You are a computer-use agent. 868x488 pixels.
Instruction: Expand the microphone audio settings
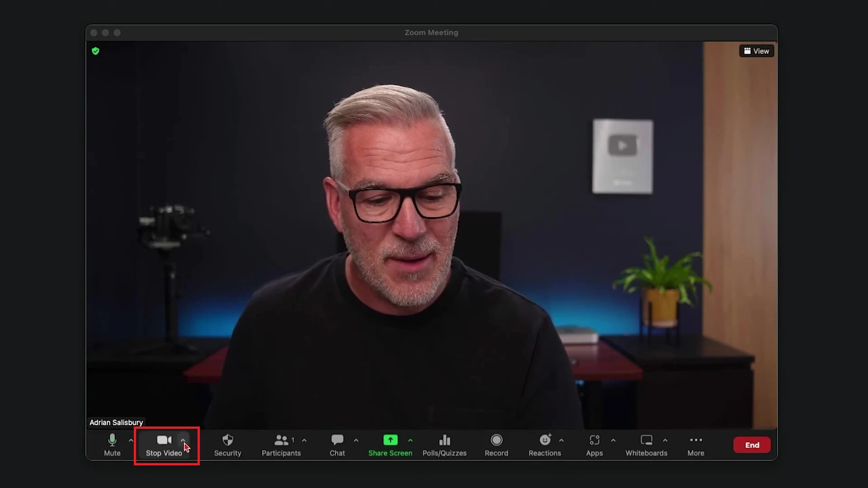click(131, 440)
